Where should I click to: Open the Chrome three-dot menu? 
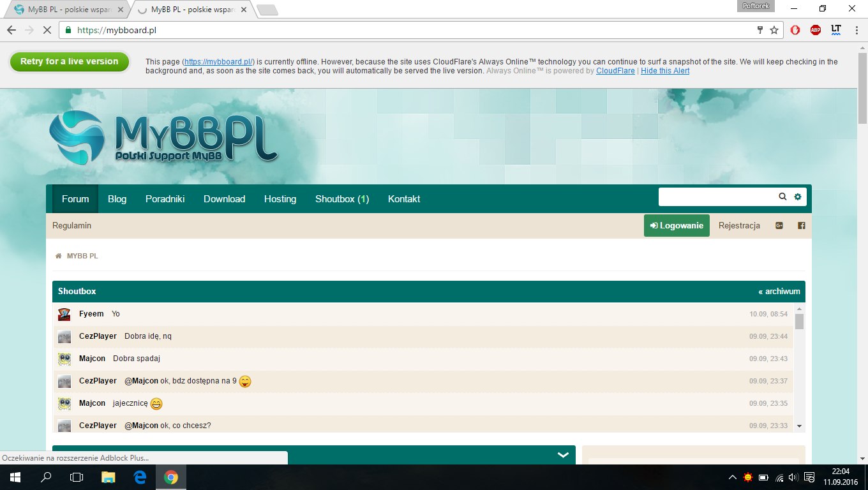(857, 30)
